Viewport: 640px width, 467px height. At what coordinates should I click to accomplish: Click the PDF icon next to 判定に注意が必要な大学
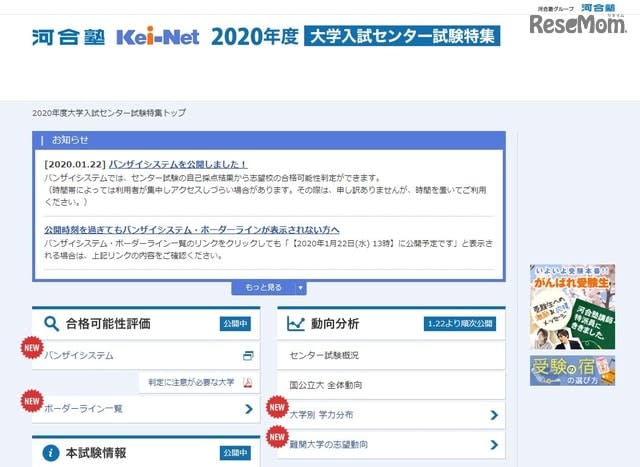tap(248, 382)
